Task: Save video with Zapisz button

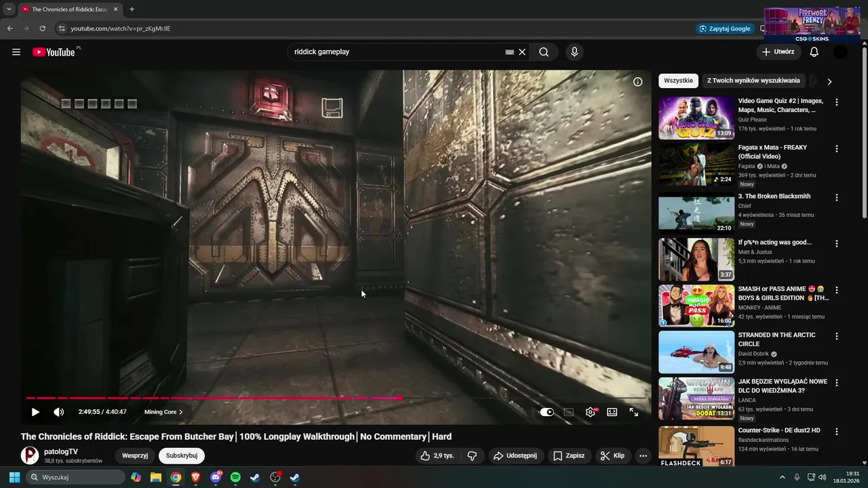Action: 568,456
